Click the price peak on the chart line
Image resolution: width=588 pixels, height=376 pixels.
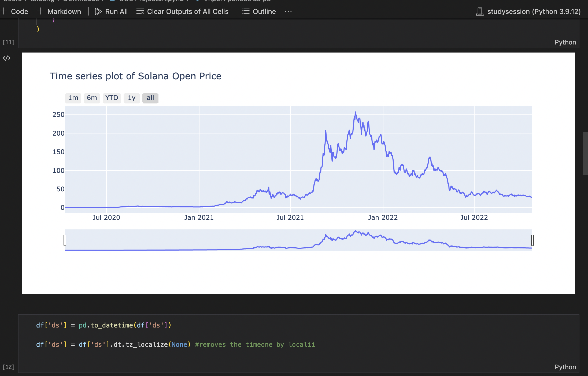pos(356,112)
